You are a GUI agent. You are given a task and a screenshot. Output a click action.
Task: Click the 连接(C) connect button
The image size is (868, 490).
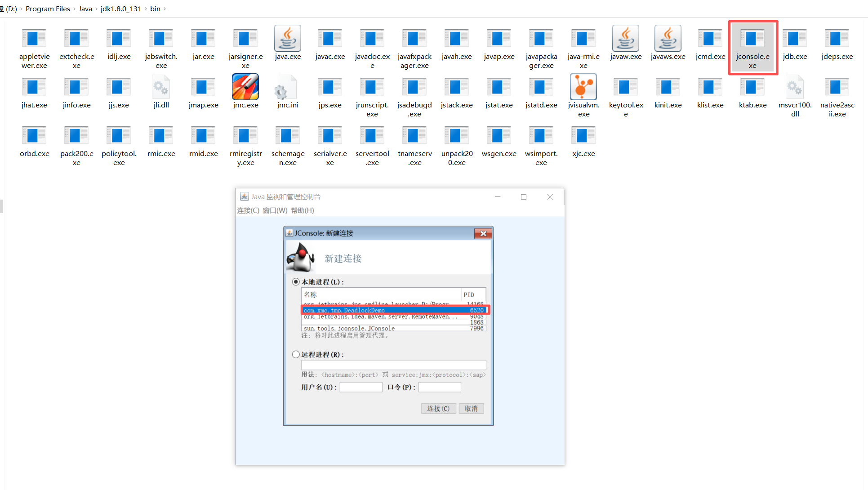438,408
